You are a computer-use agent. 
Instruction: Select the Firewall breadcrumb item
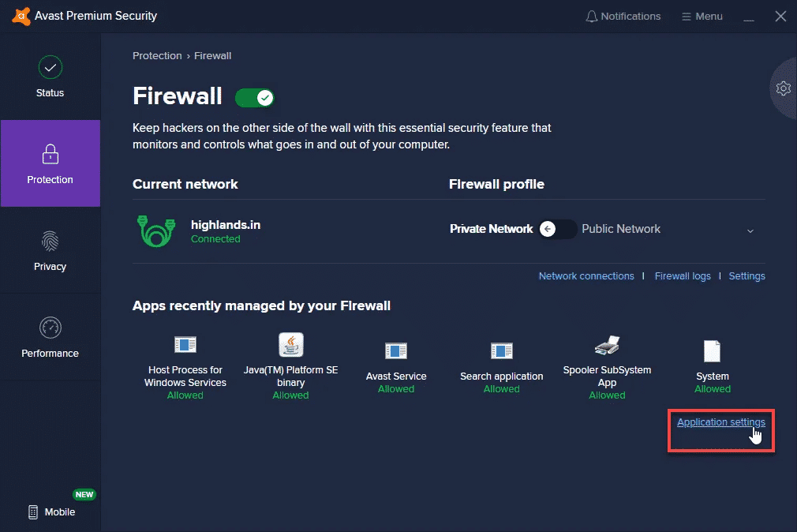(212, 55)
